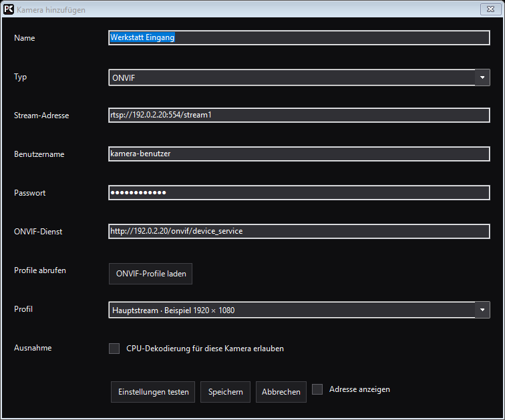This screenshot has height=420, width=505.
Task: Focus the Benutzername input field
Action: (299, 154)
